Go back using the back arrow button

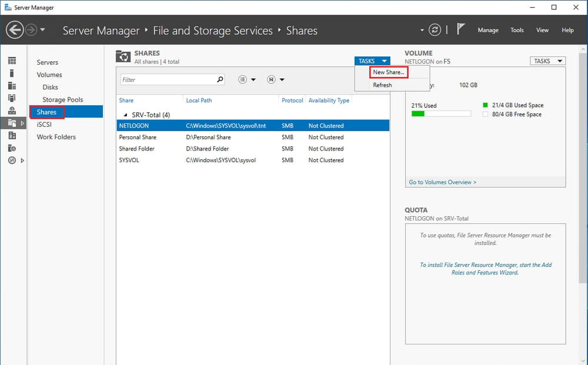[x=15, y=30]
